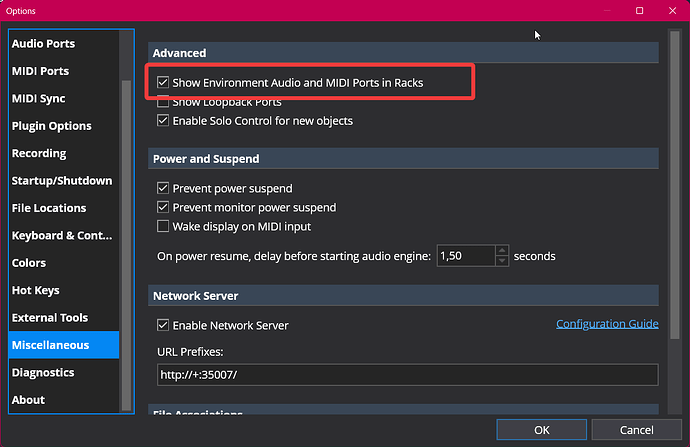This screenshot has width=690, height=447.
Task: Decrease the audio engine delay with down arrow
Action: tap(502, 261)
